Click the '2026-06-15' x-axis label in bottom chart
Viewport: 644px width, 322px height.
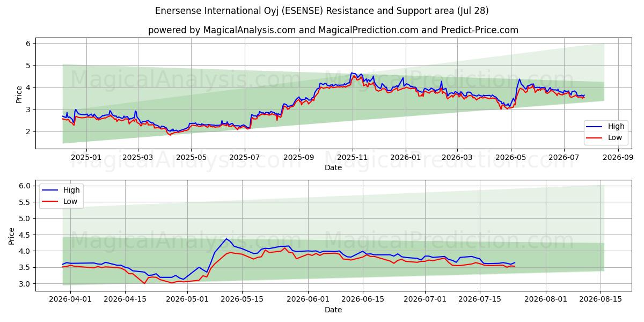(362, 300)
